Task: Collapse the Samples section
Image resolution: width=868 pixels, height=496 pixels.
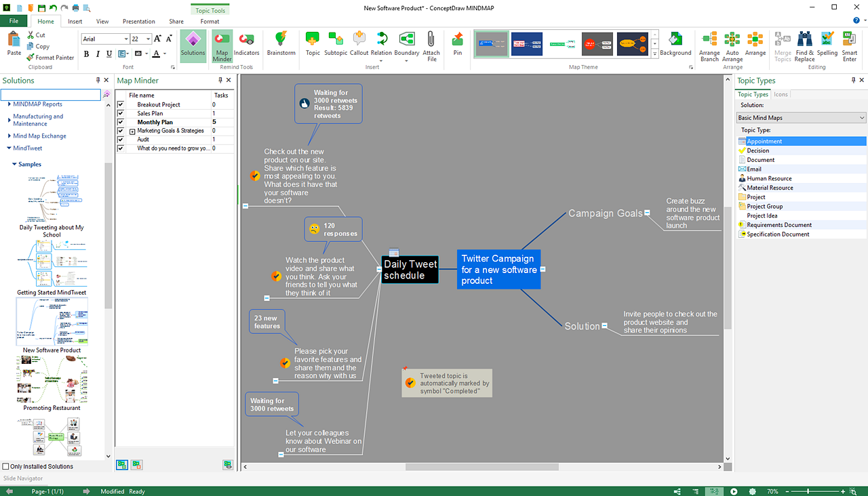Action: tap(14, 165)
